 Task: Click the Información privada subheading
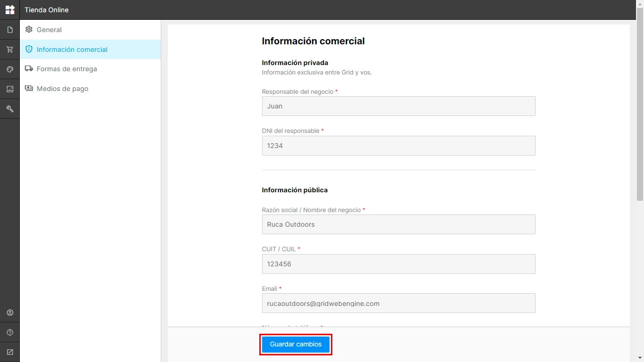tap(295, 63)
